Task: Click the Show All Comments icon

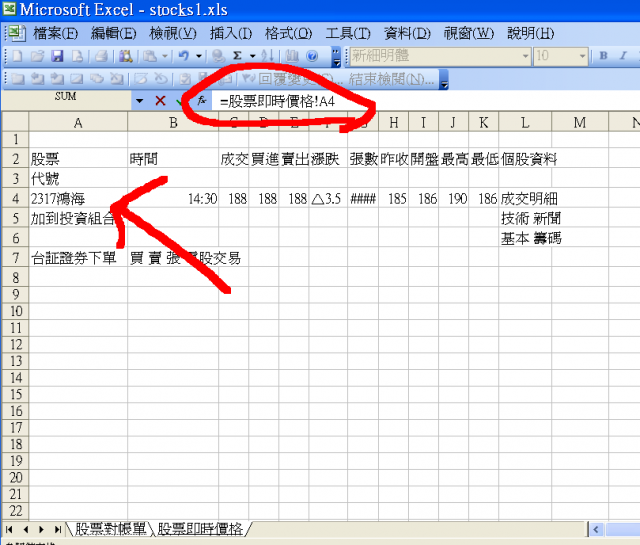Action: [x=97, y=79]
